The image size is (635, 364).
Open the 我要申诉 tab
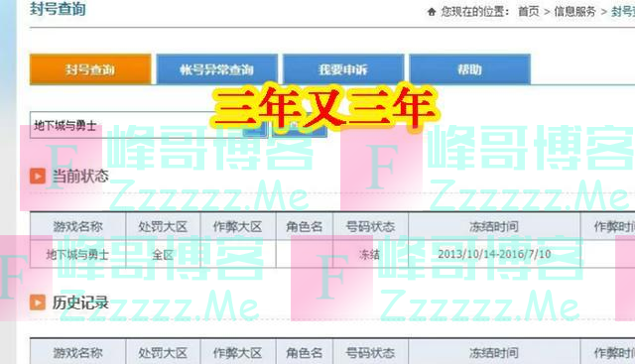click(x=343, y=69)
